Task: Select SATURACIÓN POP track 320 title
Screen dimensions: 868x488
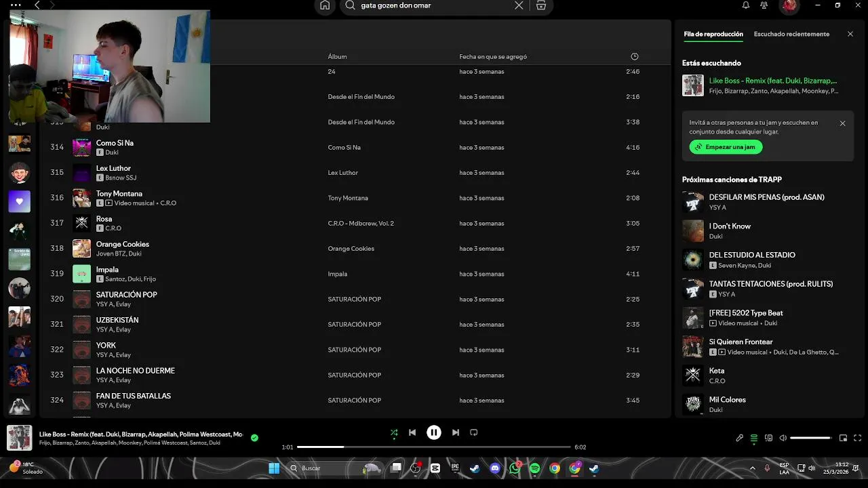Action: click(127, 295)
